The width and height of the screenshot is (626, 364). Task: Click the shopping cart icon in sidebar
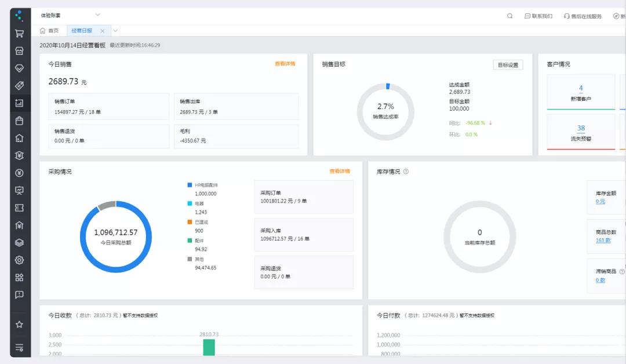[19, 33]
